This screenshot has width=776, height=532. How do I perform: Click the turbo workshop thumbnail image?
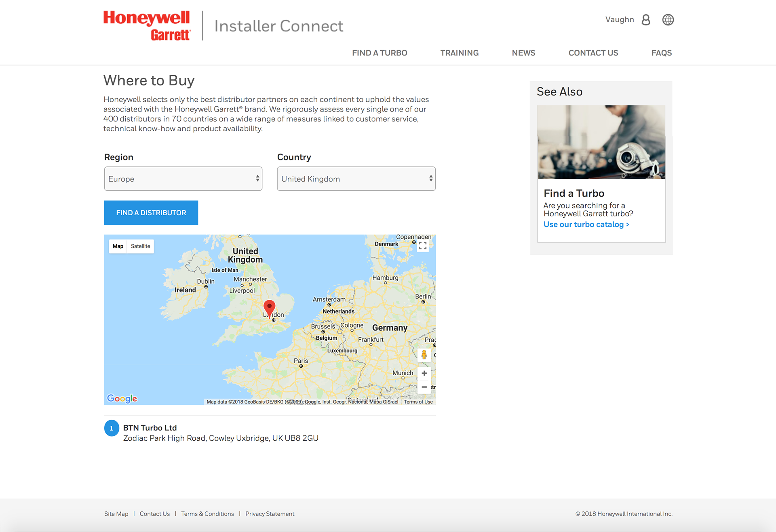point(601,142)
